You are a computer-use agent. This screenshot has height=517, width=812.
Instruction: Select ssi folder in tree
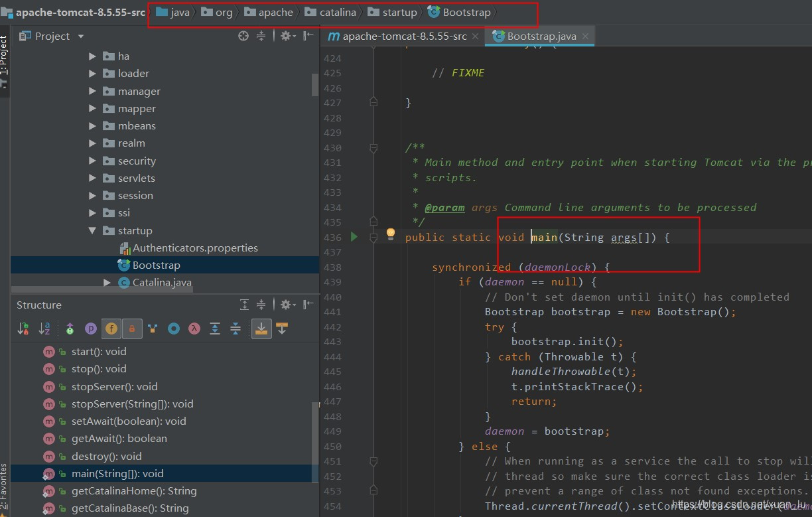117,212
